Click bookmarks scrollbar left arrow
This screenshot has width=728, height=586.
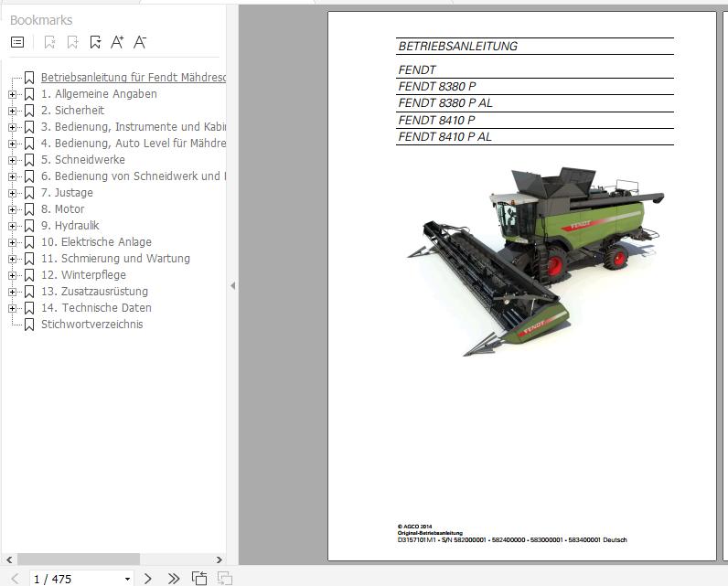9,559
